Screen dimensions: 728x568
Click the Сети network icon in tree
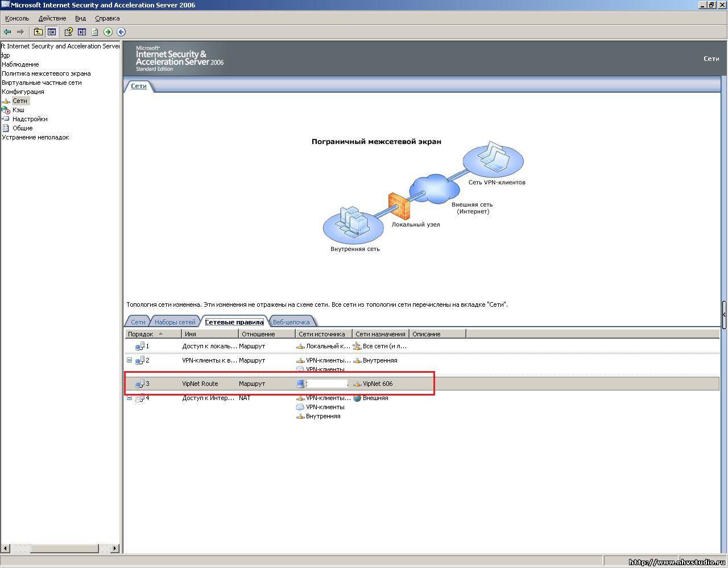point(6,101)
